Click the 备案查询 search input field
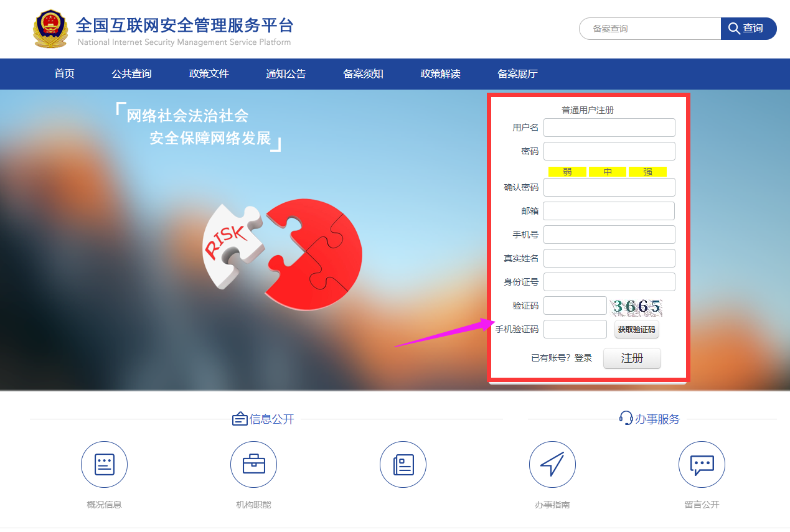The width and height of the screenshot is (790, 532). [x=651, y=29]
